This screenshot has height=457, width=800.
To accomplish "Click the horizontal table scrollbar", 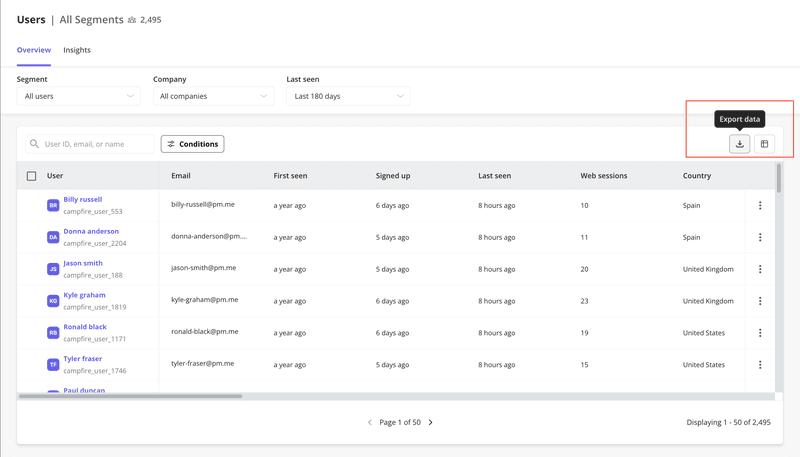I will coord(130,396).
